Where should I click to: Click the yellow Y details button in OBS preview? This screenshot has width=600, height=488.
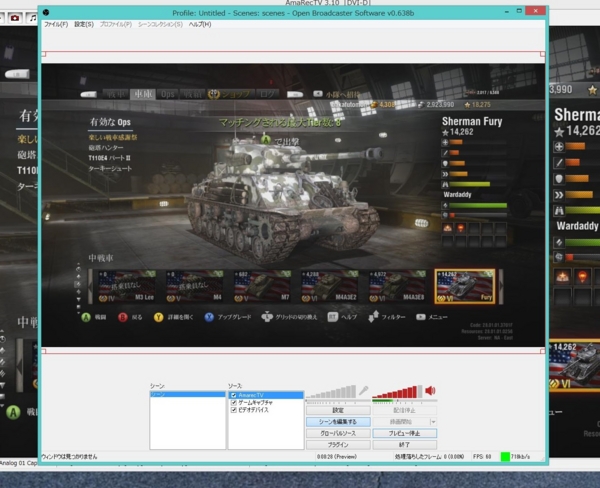click(158, 317)
